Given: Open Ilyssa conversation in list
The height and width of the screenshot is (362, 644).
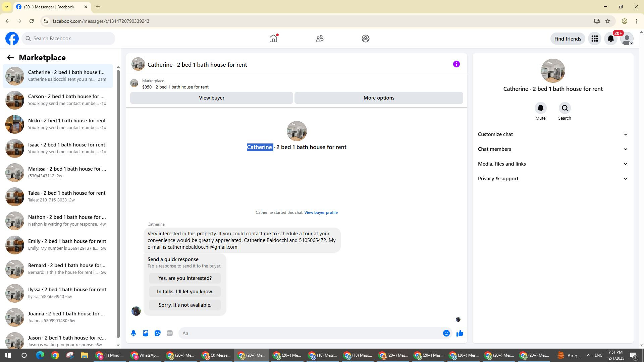Looking at the screenshot, I should click(58, 293).
